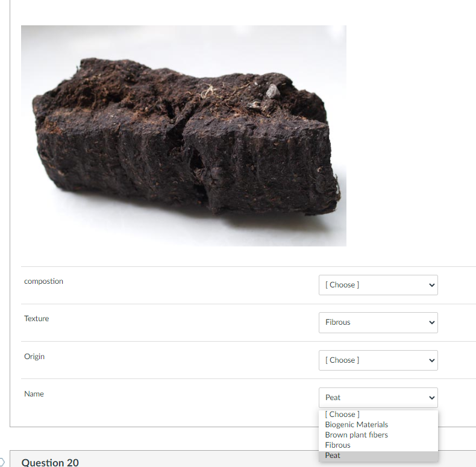
Task: Open the compostion answer dropdown
Action: [378, 285]
